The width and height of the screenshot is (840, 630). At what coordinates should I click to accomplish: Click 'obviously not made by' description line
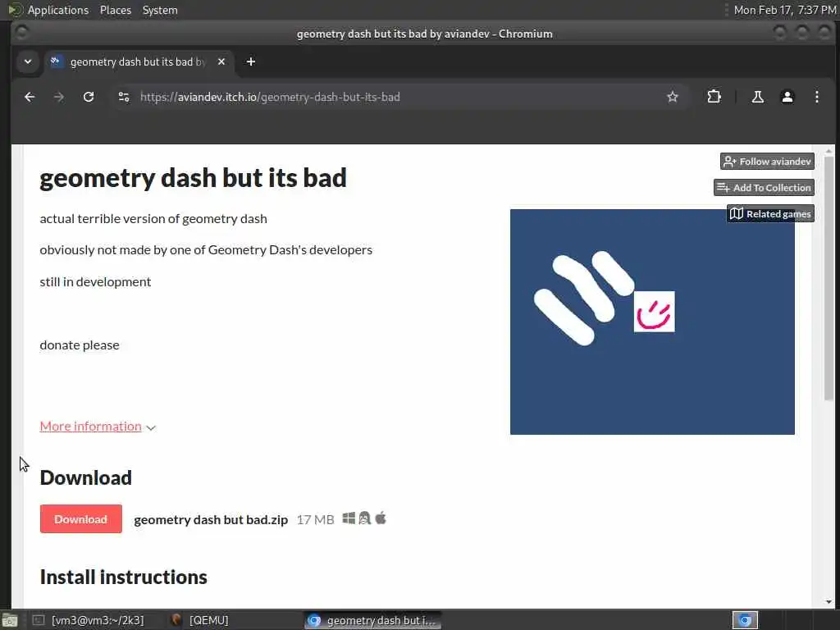click(206, 249)
